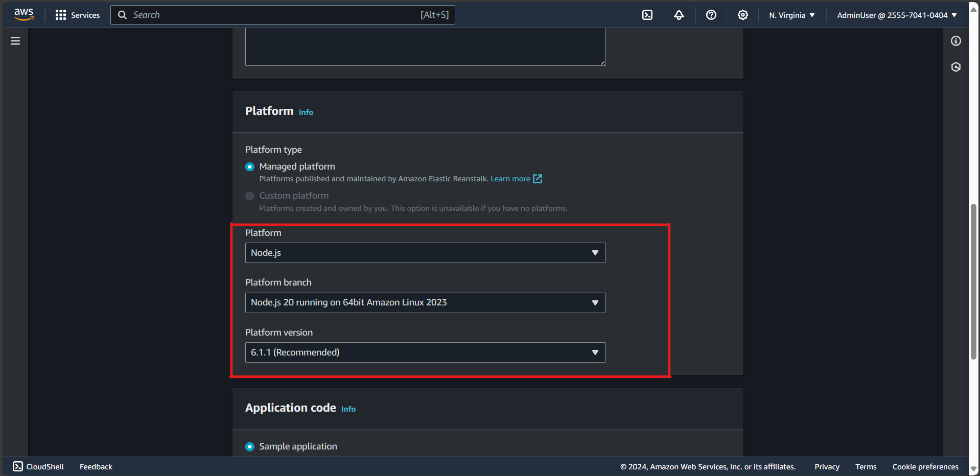Click the page vertical scrollbar thumb
980x476 pixels.
pos(974,282)
